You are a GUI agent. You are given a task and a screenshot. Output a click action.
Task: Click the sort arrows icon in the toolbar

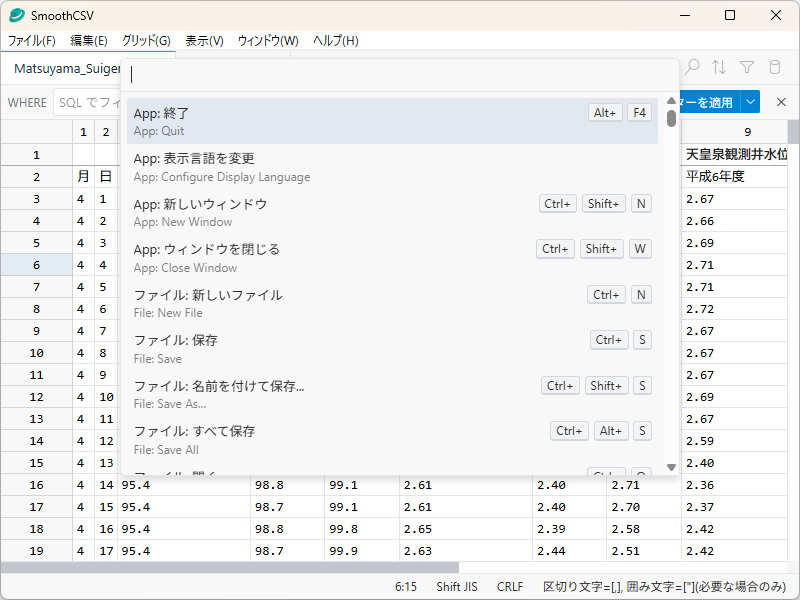coord(718,67)
